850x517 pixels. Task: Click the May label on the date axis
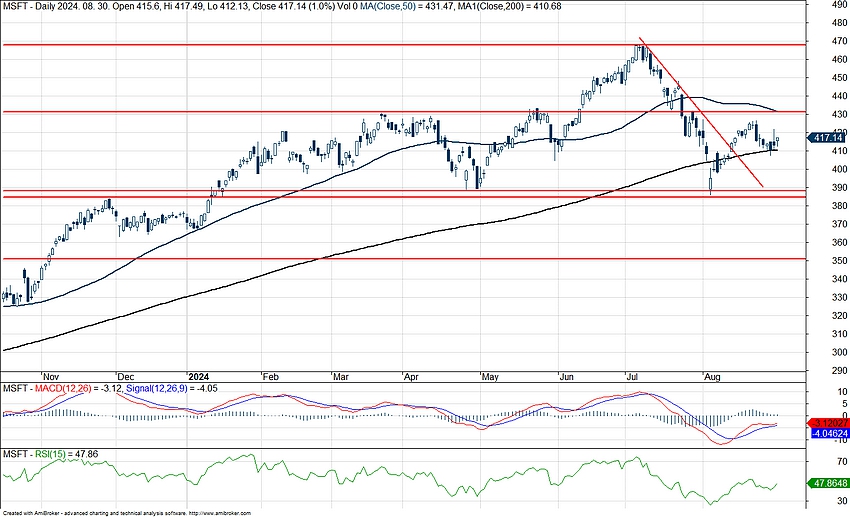(x=490, y=377)
